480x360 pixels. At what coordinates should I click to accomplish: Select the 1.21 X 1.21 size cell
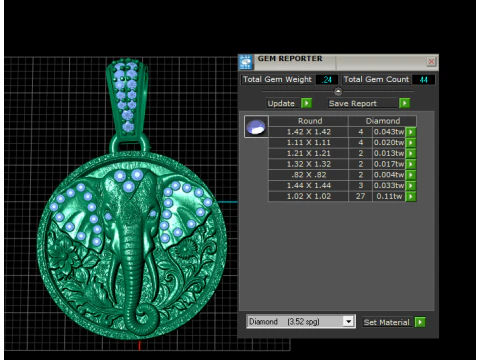(x=308, y=153)
